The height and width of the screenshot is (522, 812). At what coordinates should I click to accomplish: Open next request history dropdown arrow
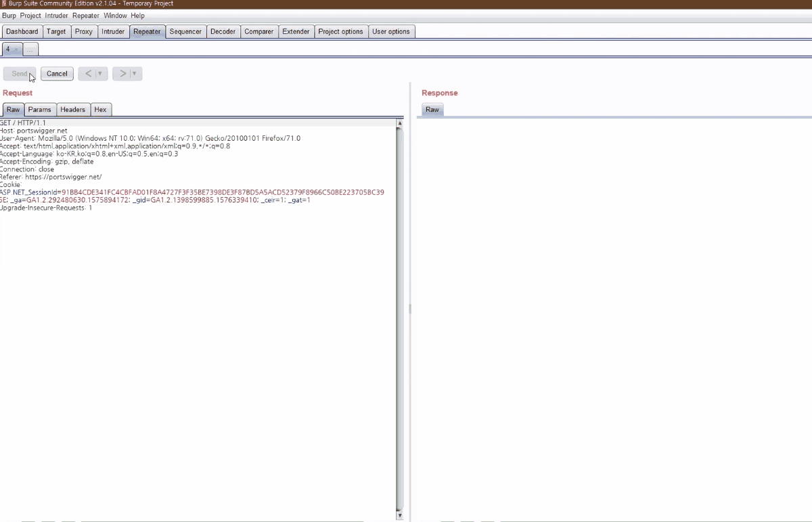tap(135, 74)
